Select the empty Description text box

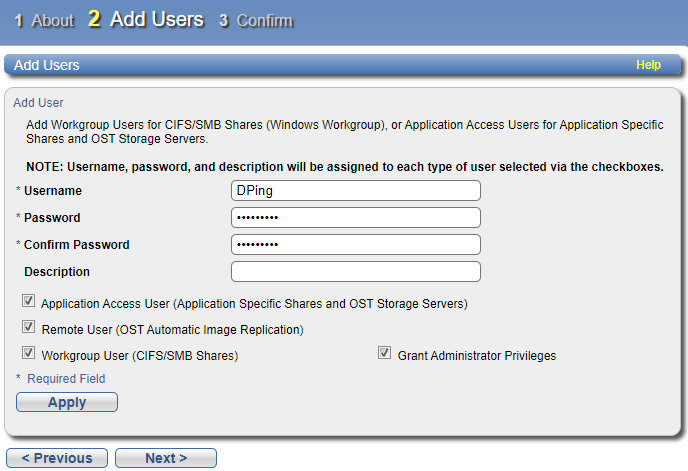tap(355, 272)
